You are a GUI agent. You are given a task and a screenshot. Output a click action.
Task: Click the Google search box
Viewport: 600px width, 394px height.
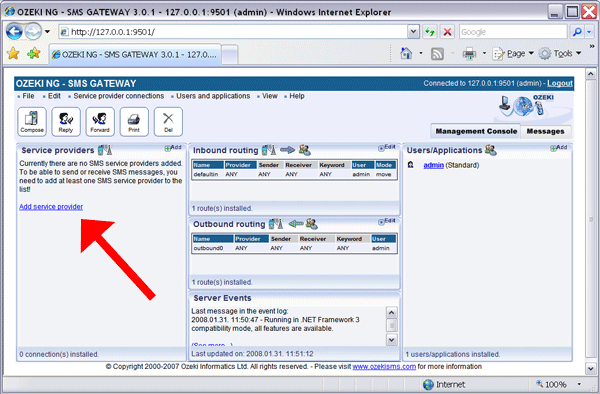click(513, 32)
